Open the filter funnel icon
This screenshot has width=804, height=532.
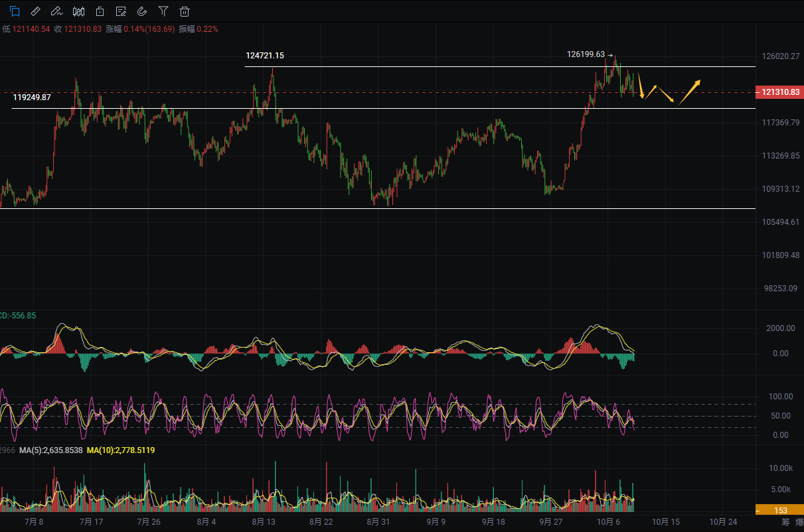(x=163, y=11)
